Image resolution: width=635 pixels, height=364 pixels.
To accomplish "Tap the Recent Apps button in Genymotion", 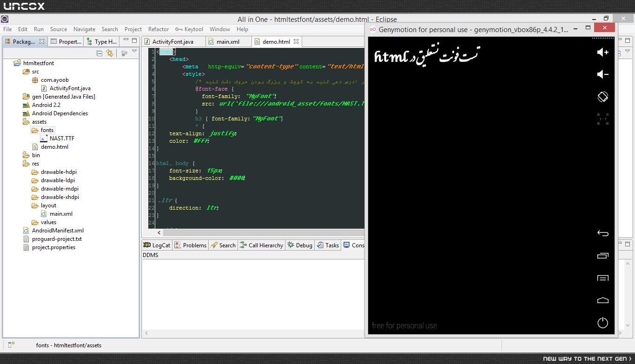I will (x=602, y=256).
